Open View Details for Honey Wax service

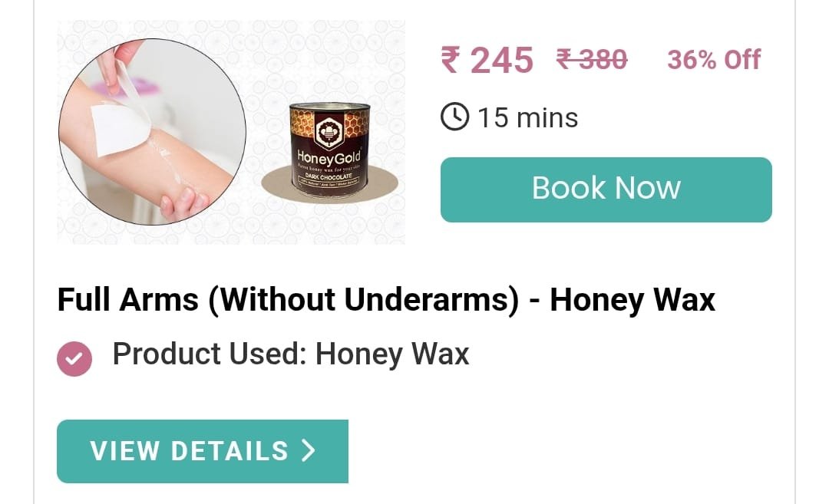click(203, 451)
